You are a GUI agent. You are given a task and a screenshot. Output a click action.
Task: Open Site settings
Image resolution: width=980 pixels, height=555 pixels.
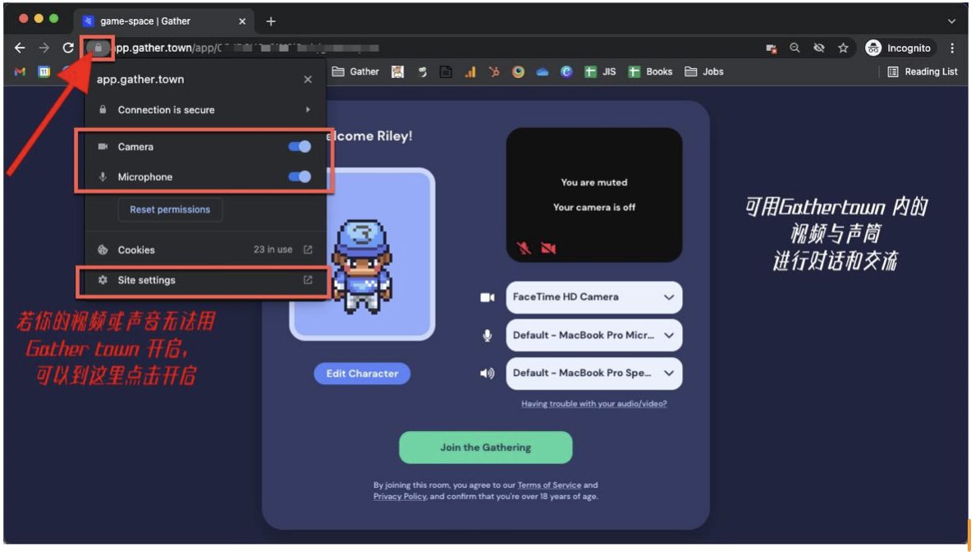pyautogui.click(x=204, y=281)
